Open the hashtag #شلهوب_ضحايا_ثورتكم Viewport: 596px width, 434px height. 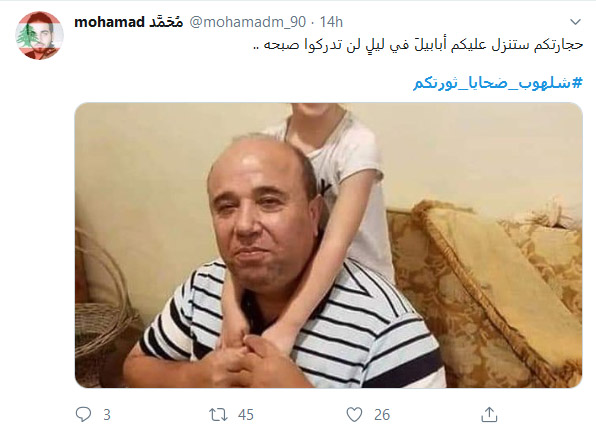point(498,82)
